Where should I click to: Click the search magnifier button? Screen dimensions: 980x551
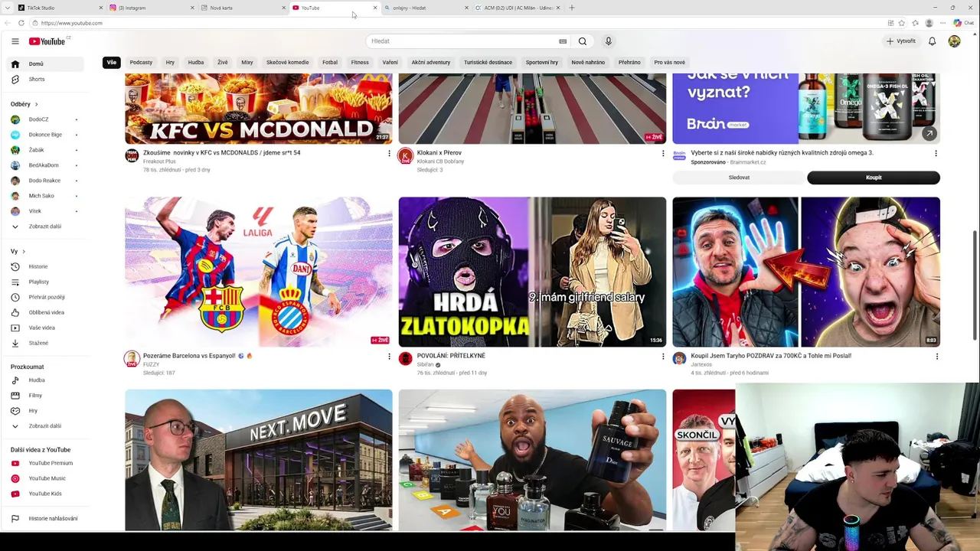(583, 41)
